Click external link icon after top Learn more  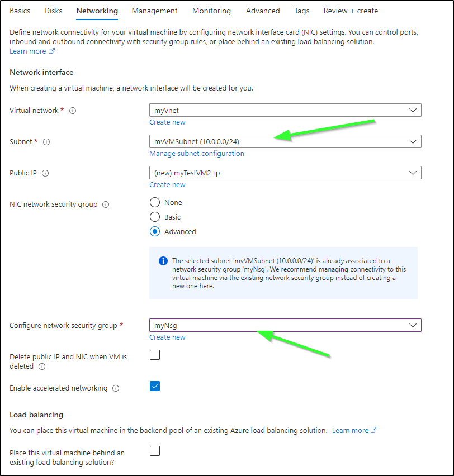(51, 51)
